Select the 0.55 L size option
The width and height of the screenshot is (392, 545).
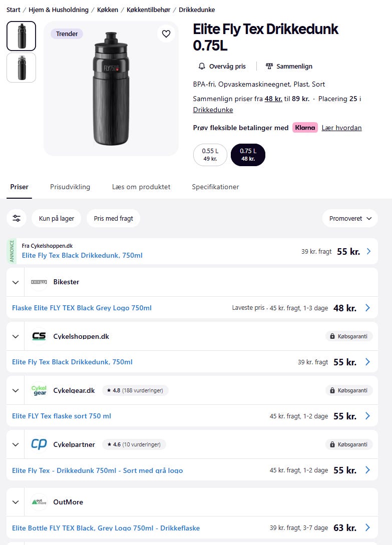pyautogui.click(x=210, y=155)
